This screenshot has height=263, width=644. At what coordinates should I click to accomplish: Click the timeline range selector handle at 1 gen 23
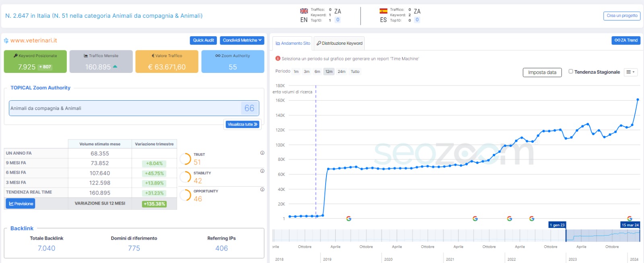[566, 235]
